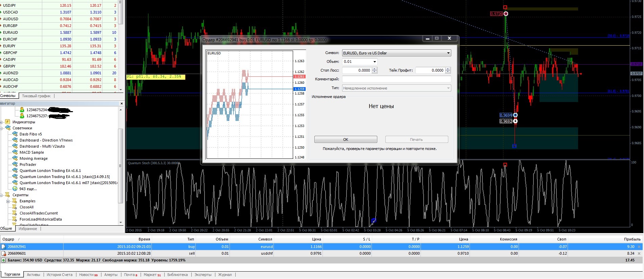Expand the Examples scripts folder
Image resolution: width=644 pixels, height=279 pixels.
(8, 201)
